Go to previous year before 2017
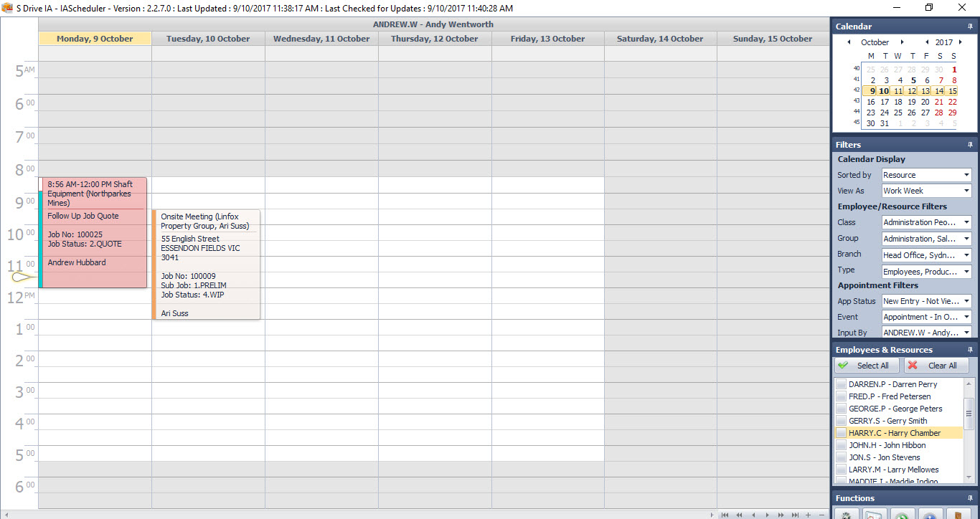 [x=927, y=42]
